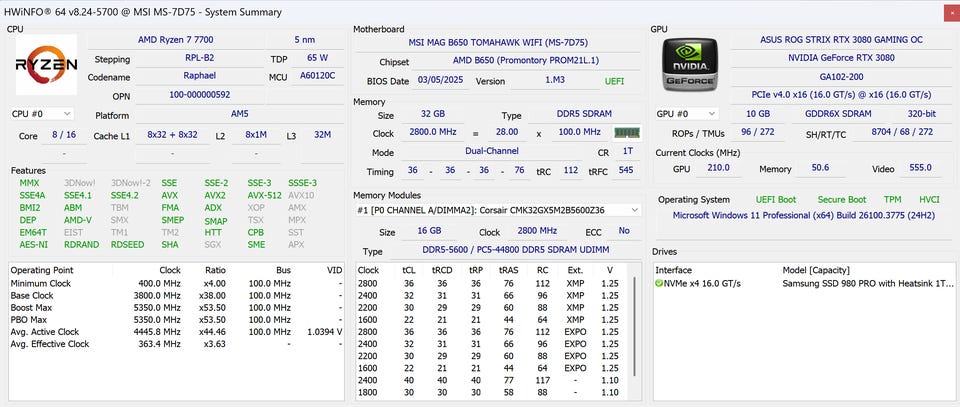
Task: Click the Model [Capacity] drives column header
Action: (x=816, y=270)
